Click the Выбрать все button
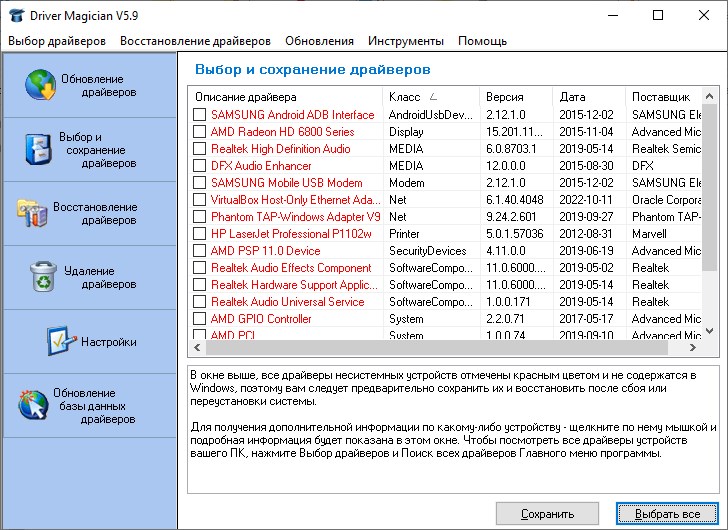The height and width of the screenshot is (530, 728). 667,514
